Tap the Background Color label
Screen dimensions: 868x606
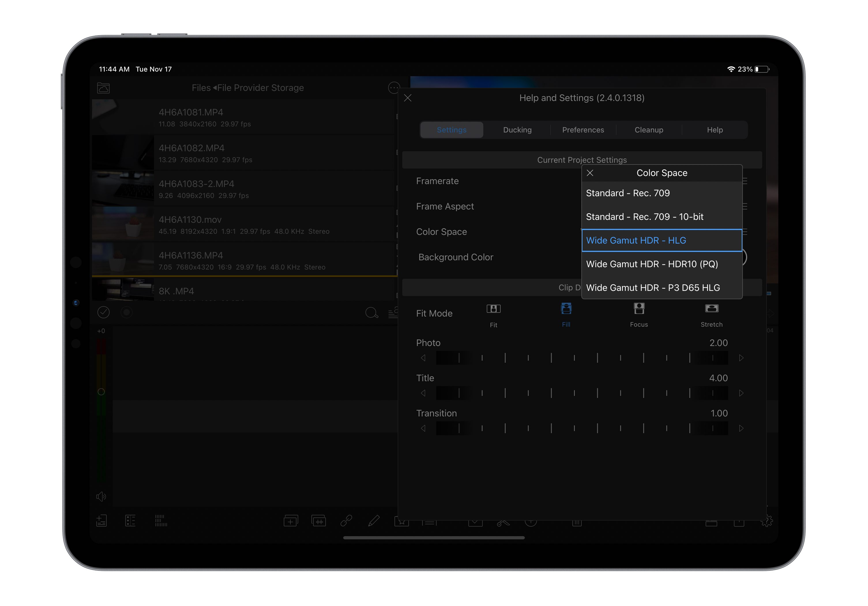tap(456, 257)
